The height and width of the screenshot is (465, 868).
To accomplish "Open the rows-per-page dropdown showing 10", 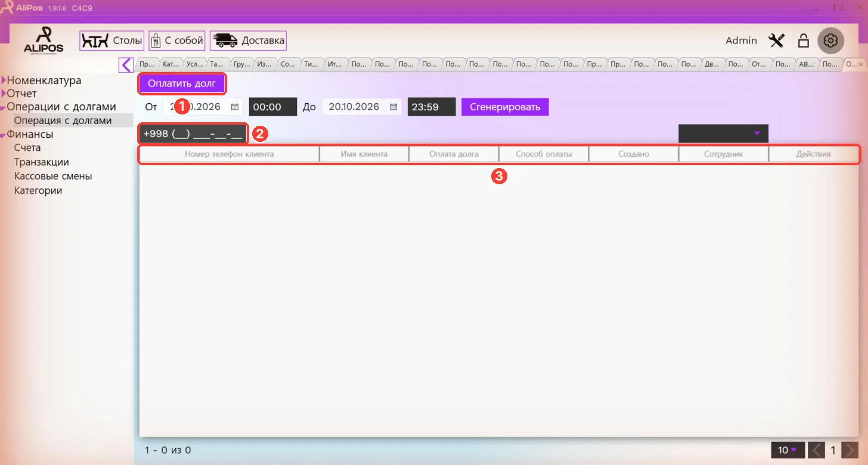I will pyautogui.click(x=788, y=450).
